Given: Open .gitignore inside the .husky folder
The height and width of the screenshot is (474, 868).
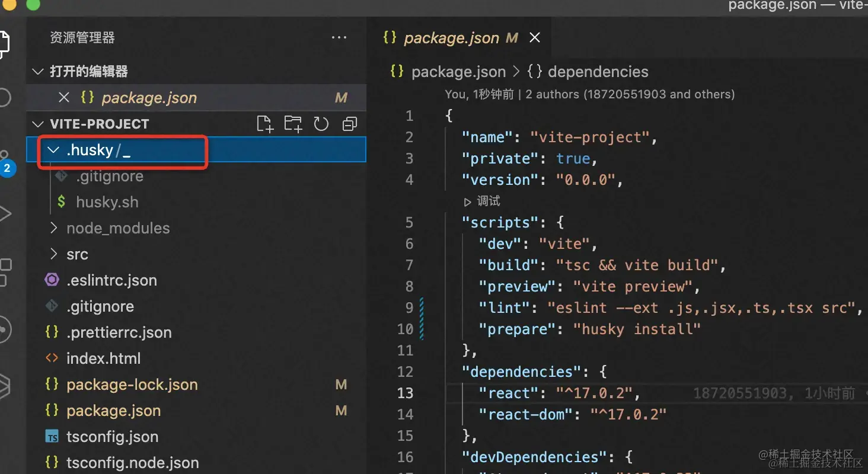Looking at the screenshot, I should pos(109,176).
